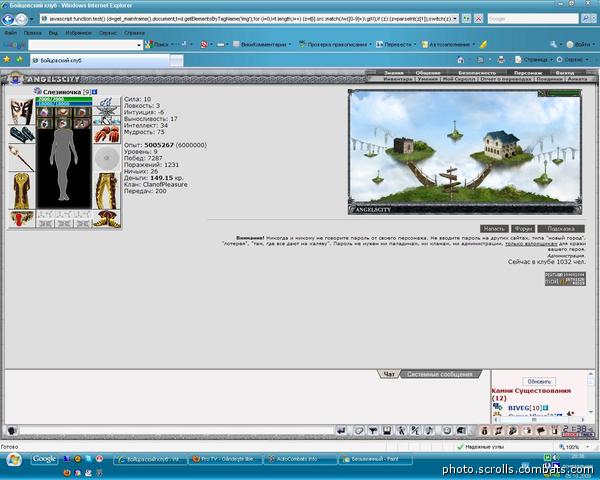Screen dimensions: 600x480
Task: Click the rings slot under the amulet
Action: [107, 120]
